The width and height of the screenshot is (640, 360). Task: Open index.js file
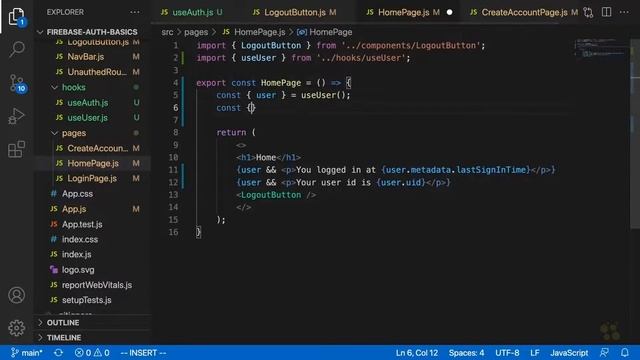click(x=76, y=254)
